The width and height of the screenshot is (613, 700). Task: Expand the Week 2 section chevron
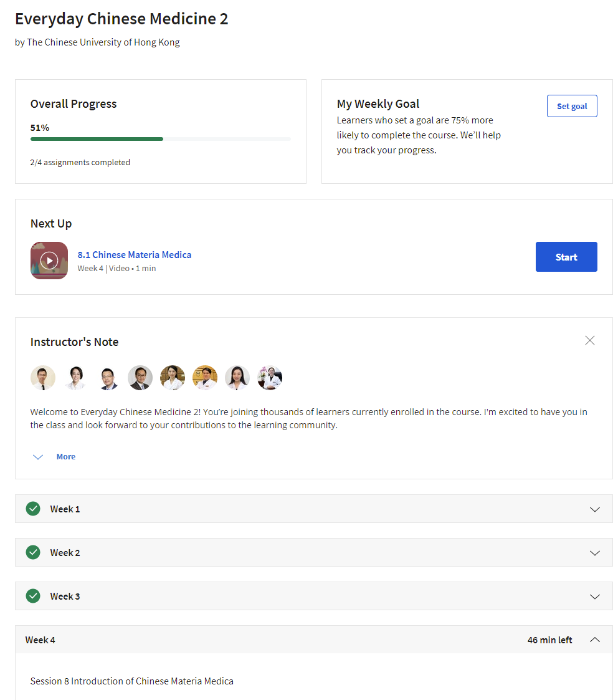pyautogui.click(x=595, y=553)
